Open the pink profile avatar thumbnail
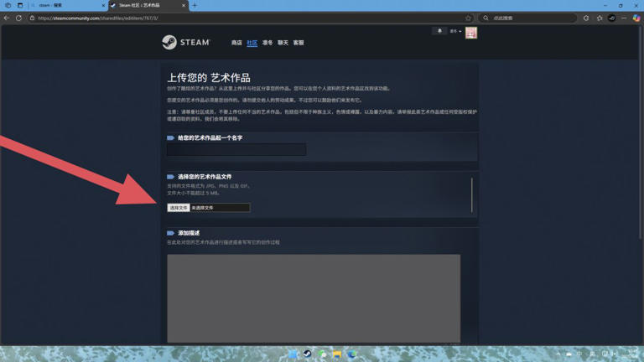This screenshot has width=644, height=362. point(471,33)
